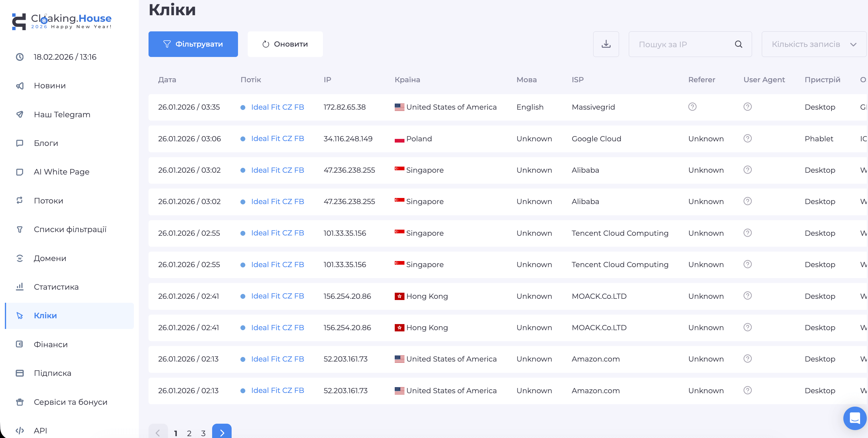The height and width of the screenshot is (438, 868).
Task: Click User Agent help icon for Poland row
Action: tap(747, 139)
